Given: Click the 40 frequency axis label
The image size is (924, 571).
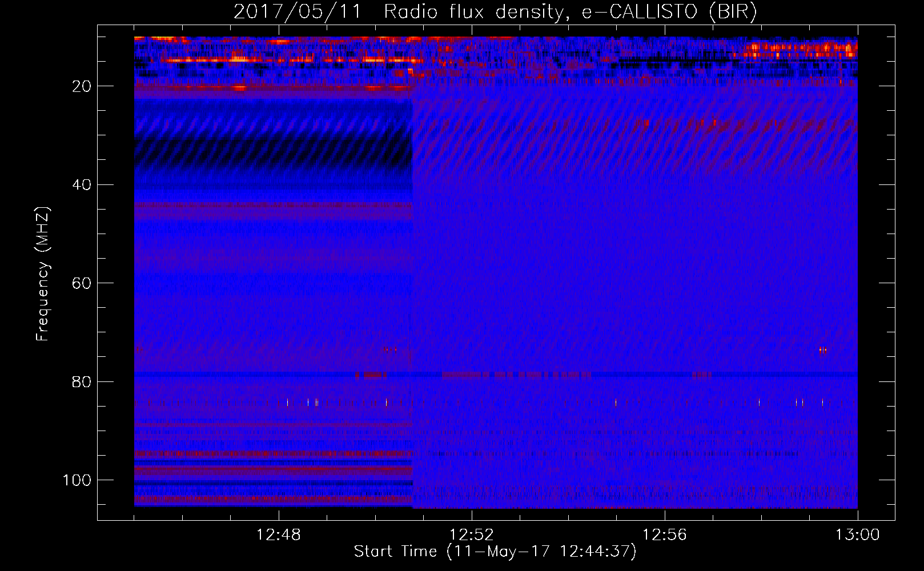Looking at the screenshot, I should (x=82, y=185).
